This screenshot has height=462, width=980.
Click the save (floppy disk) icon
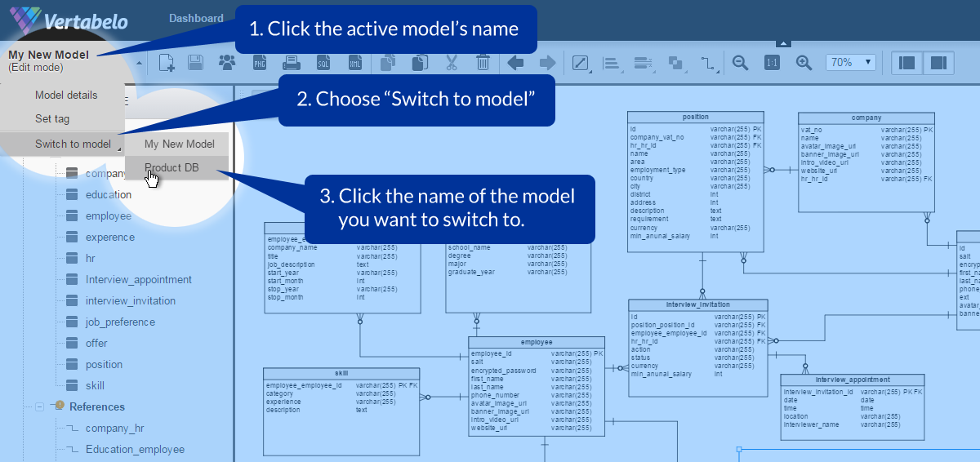195,63
